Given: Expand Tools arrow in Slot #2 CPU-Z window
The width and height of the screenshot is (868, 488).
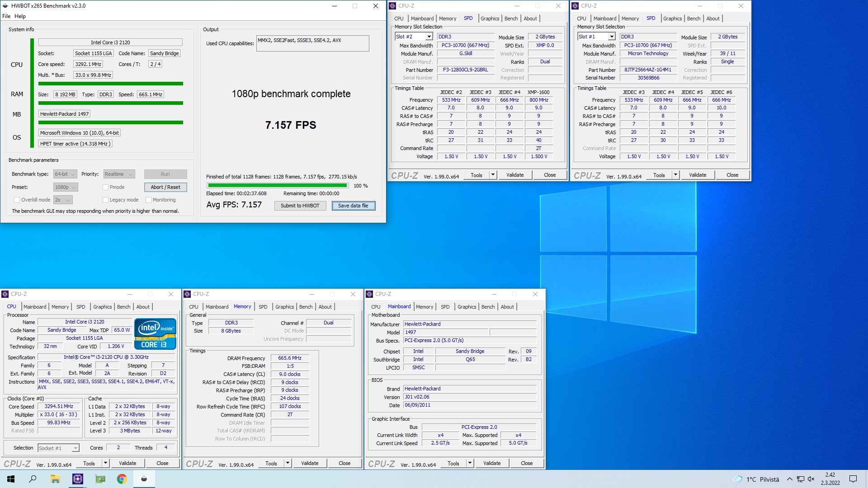Looking at the screenshot, I should coord(493,175).
